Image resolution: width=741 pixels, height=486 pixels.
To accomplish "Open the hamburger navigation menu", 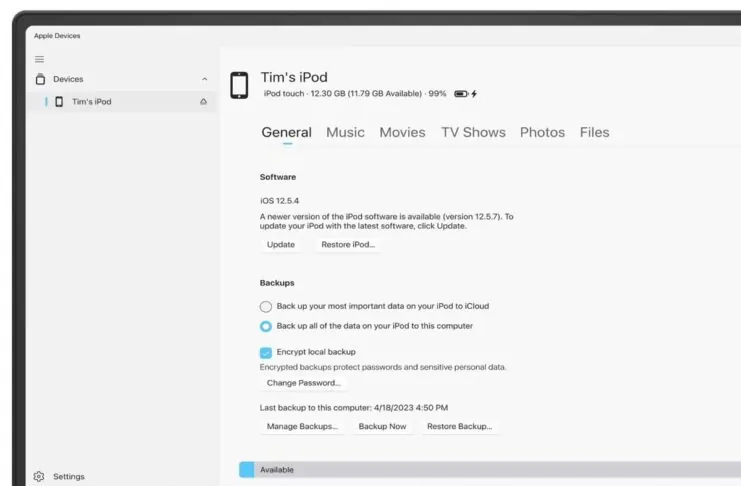I will pyautogui.click(x=39, y=59).
